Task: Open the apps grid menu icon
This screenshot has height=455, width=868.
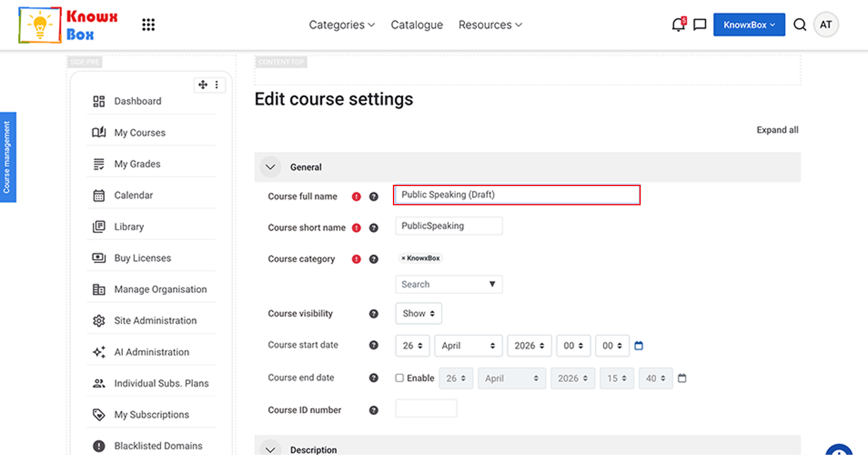Action: click(x=149, y=24)
